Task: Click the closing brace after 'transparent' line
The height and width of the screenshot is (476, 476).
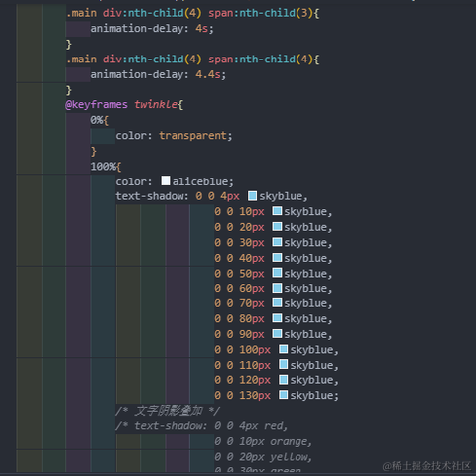Action: (93, 152)
